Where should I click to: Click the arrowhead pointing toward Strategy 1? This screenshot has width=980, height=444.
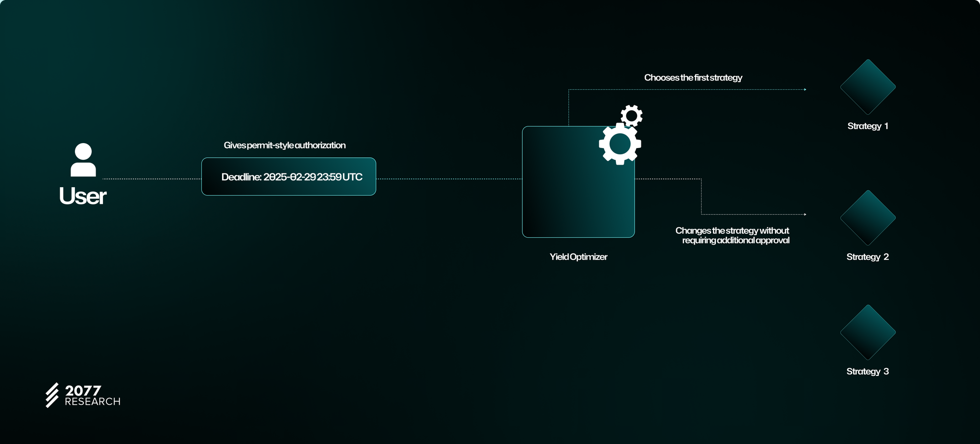click(805, 90)
